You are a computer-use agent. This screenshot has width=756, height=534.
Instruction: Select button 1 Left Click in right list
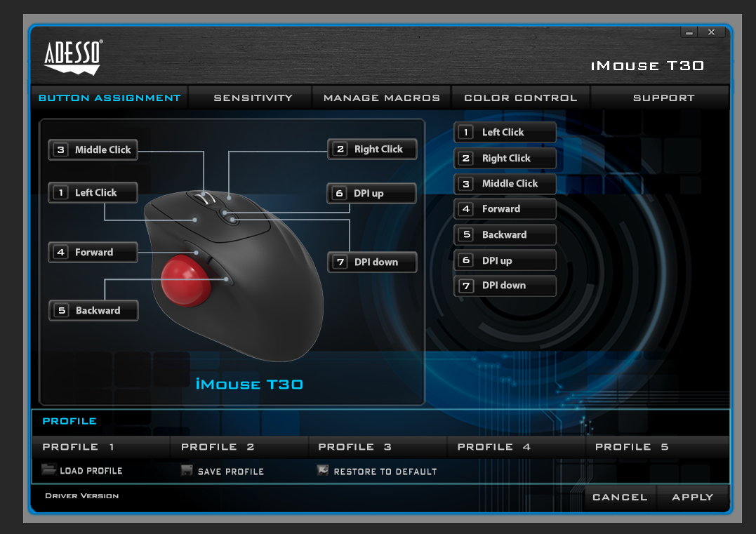(x=505, y=132)
